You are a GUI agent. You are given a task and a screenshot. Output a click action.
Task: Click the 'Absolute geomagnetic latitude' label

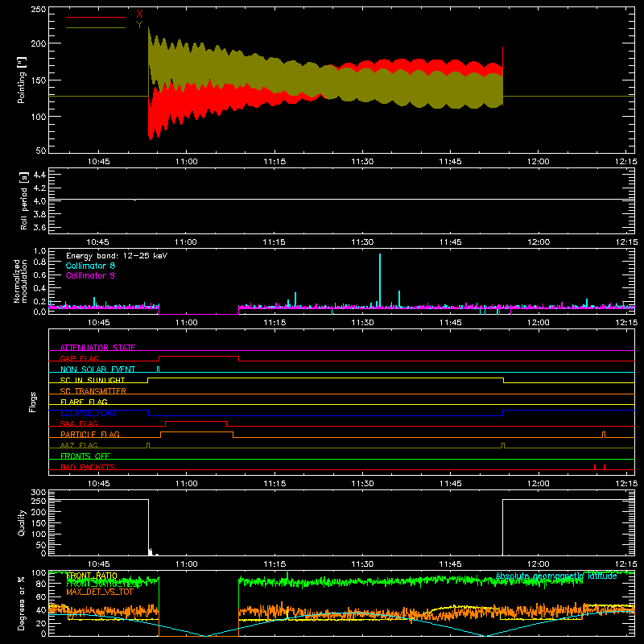(556, 576)
